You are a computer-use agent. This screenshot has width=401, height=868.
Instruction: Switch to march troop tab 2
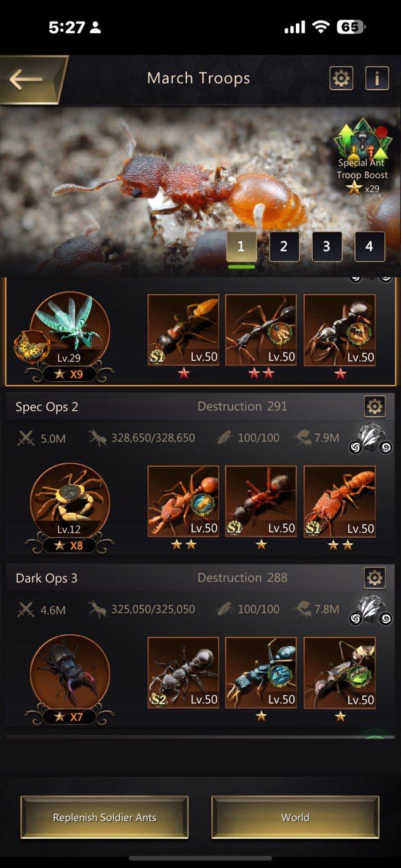[284, 247]
